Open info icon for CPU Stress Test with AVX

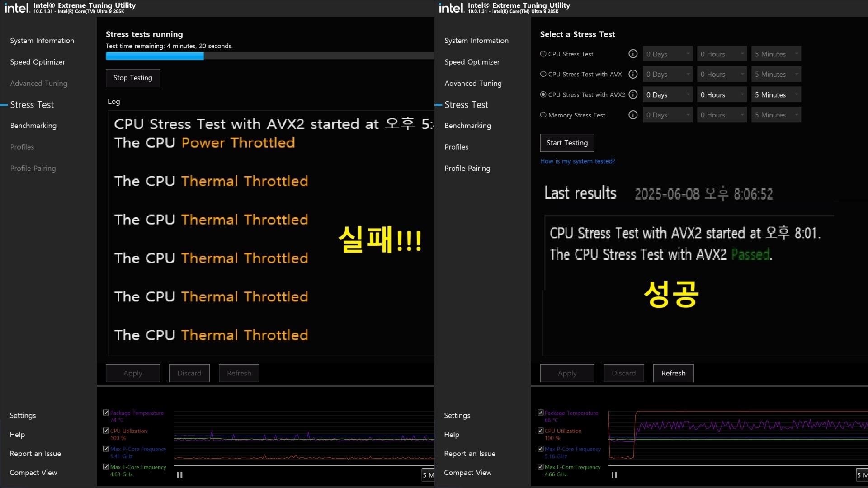(633, 74)
